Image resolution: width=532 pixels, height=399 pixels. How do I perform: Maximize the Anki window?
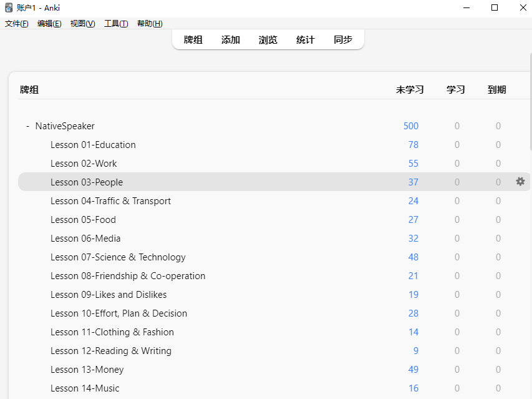495,7
